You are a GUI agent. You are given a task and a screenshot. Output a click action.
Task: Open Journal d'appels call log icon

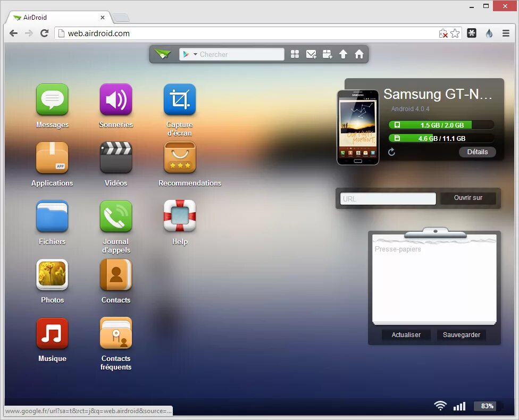point(116,216)
